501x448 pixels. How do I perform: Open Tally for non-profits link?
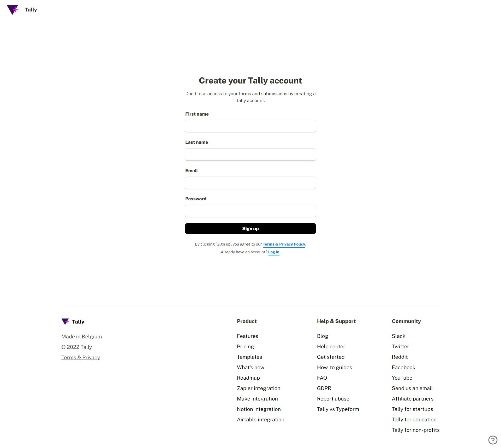coord(416,430)
